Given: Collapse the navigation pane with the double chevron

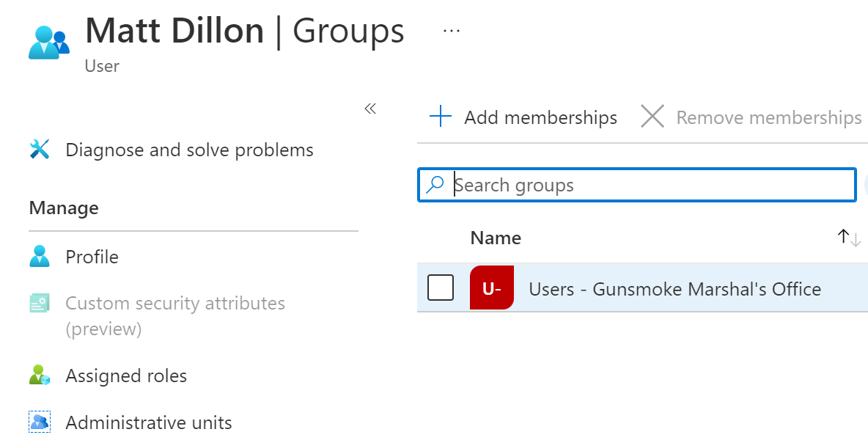Looking at the screenshot, I should pyautogui.click(x=370, y=108).
